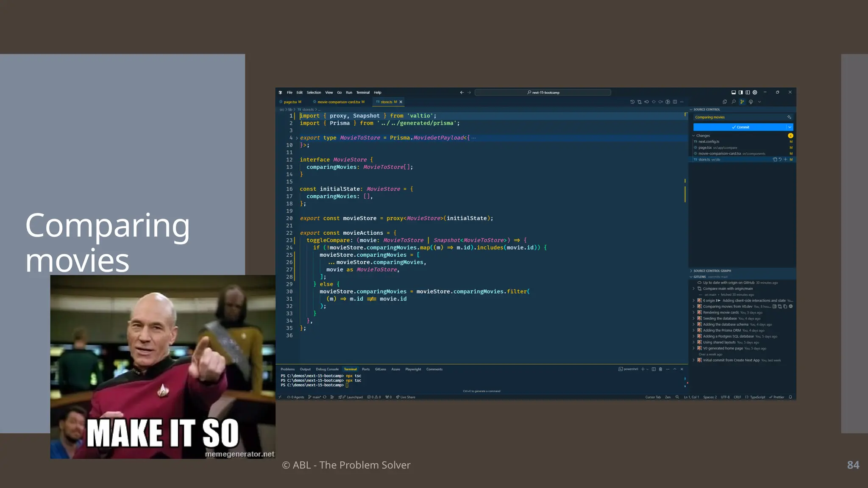Viewport: 868px width, 488px height.
Task: Click Live Share in the status bar
Action: [406, 397]
